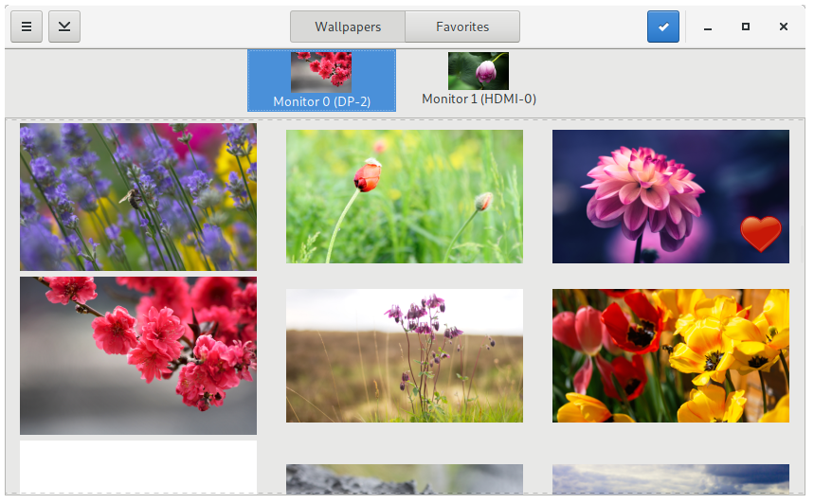Choose the red and yellow tulips wallpaper
The height and width of the screenshot is (504, 814).
pyautogui.click(x=671, y=355)
